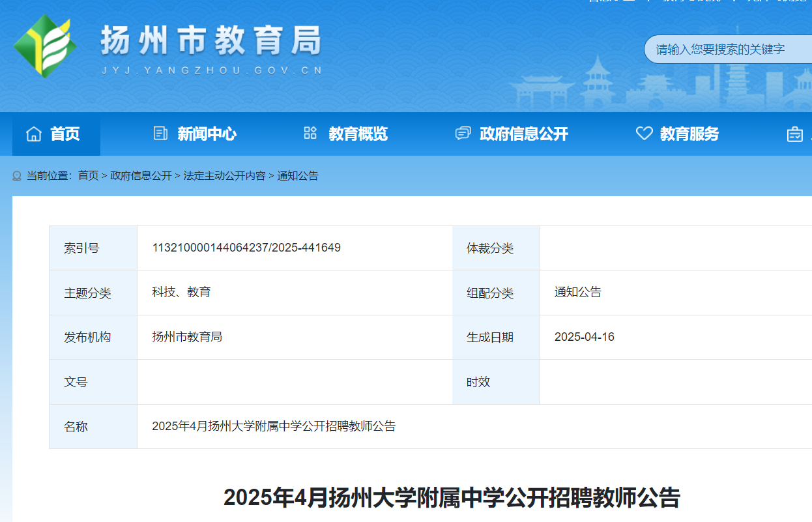Go to 政府信息公开 in the breadcrumb
This screenshot has width=812, height=522.
click(141, 176)
